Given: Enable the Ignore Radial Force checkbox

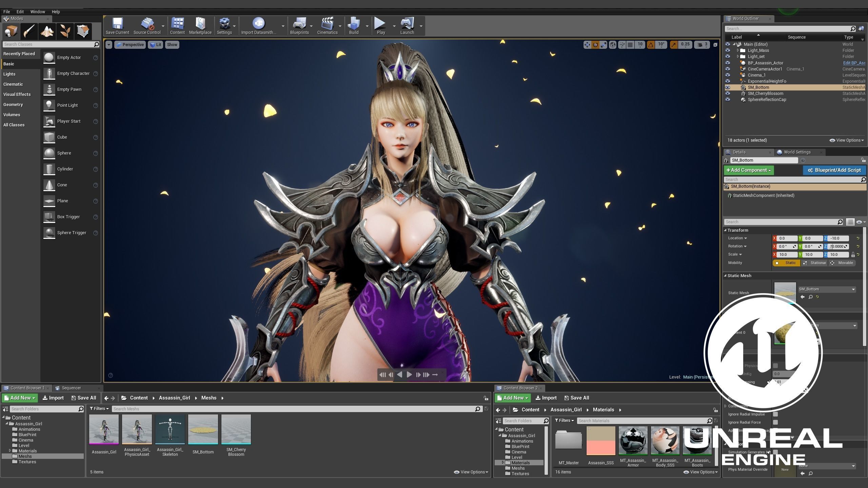Looking at the screenshot, I should [x=775, y=422].
